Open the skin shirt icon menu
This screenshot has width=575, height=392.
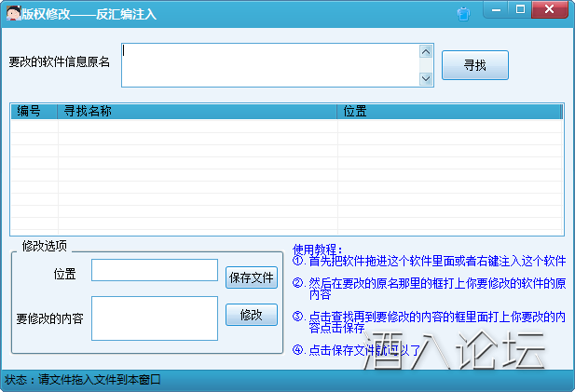[x=464, y=13]
